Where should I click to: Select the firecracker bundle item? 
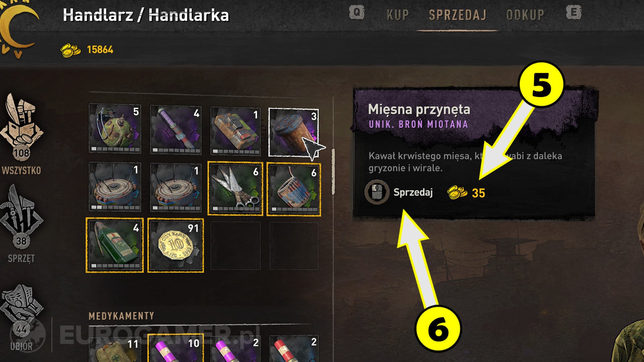[x=294, y=189]
